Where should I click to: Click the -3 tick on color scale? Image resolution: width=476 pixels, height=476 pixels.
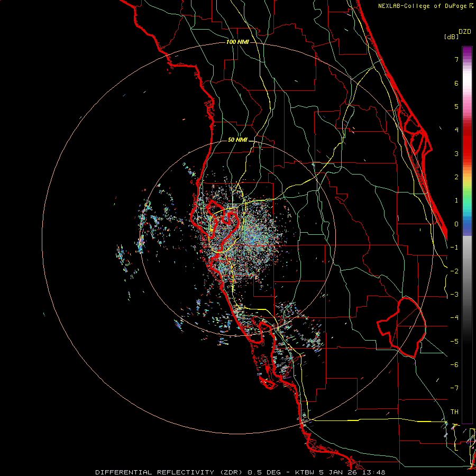click(x=454, y=295)
